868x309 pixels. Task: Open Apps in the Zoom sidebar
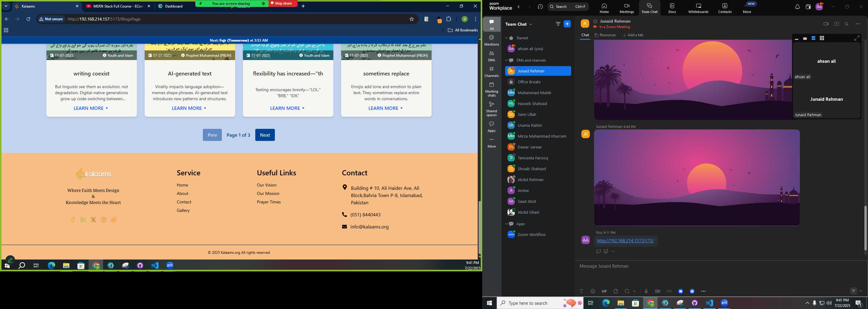click(x=492, y=126)
